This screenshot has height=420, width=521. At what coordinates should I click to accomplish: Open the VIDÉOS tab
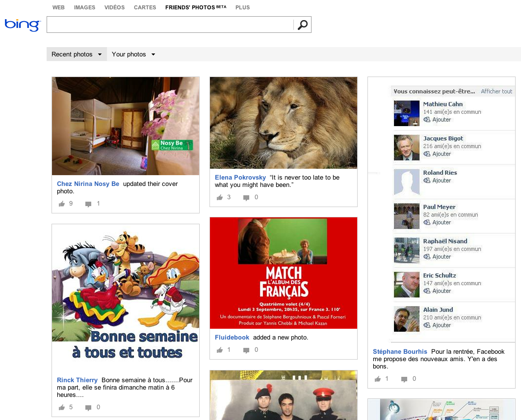coord(114,7)
